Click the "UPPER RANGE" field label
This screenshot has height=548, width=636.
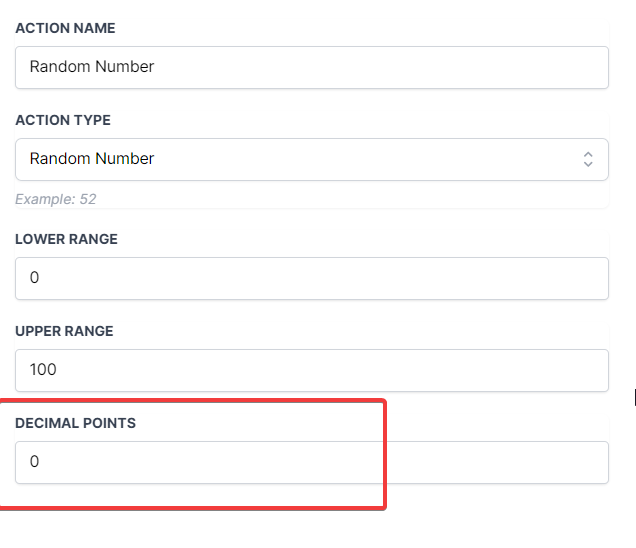tap(64, 331)
